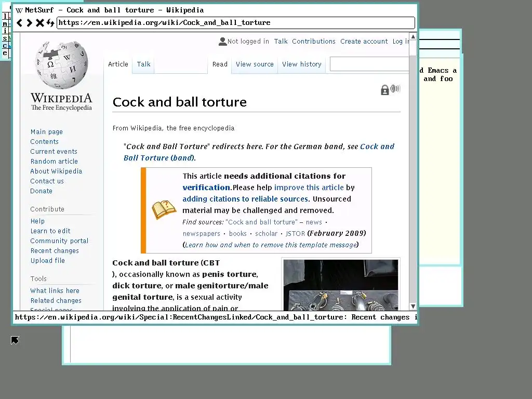Click adding citations to reliable sources link
532x399 pixels.
click(x=245, y=199)
